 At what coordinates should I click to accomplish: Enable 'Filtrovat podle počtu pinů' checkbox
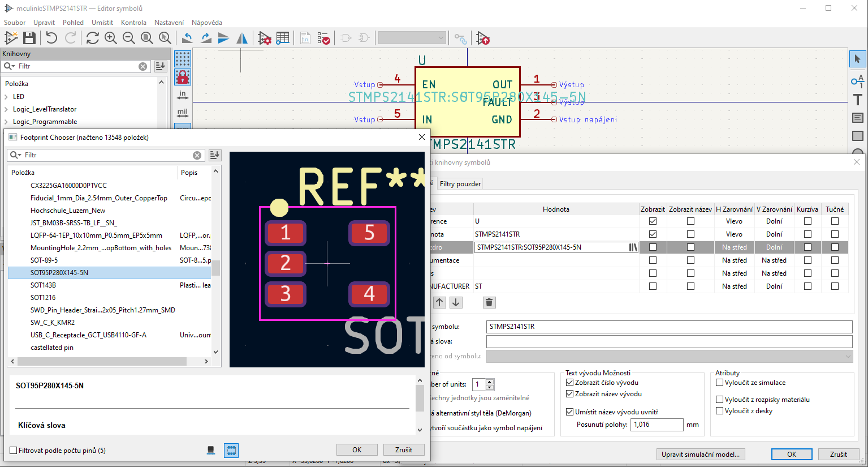[x=14, y=451]
